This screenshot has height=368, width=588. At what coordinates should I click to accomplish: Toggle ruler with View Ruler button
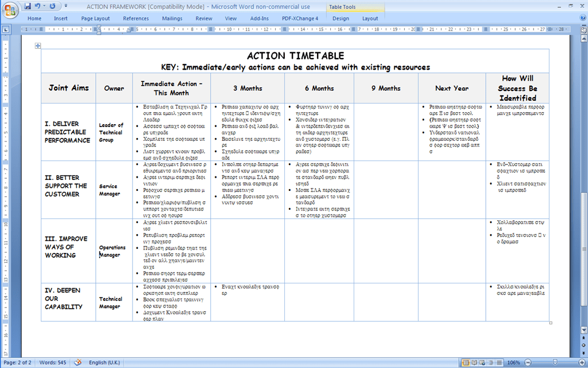click(584, 30)
